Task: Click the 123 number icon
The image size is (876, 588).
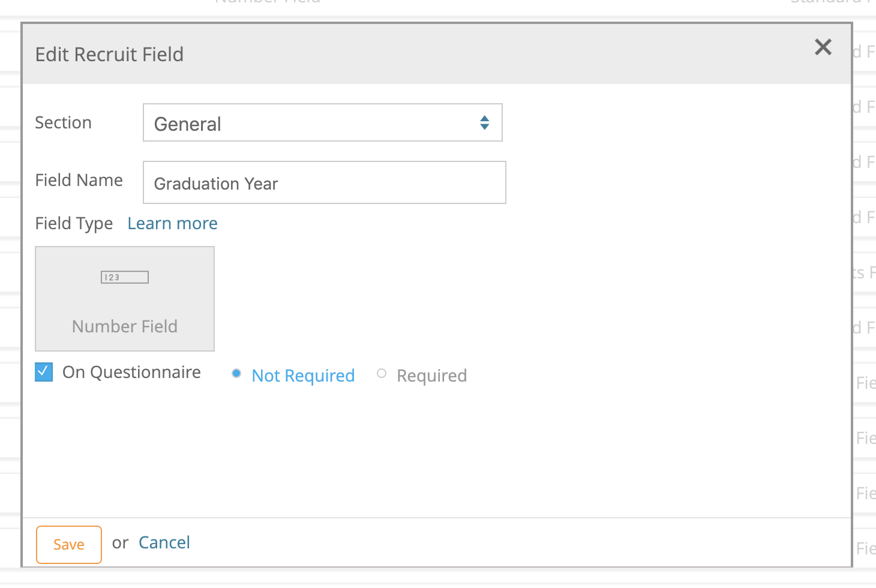Action: 124,277
